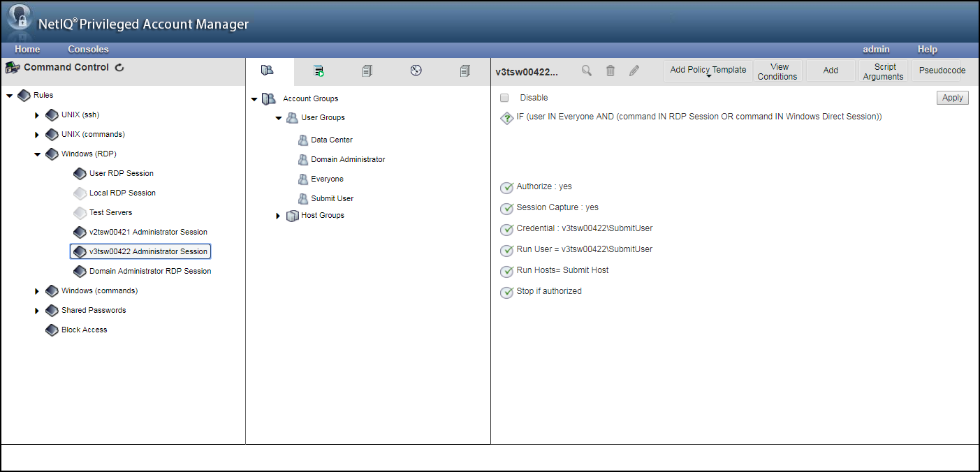Edit rule using pencil icon
The height and width of the screenshot is (472, 980).
[634, 71]
